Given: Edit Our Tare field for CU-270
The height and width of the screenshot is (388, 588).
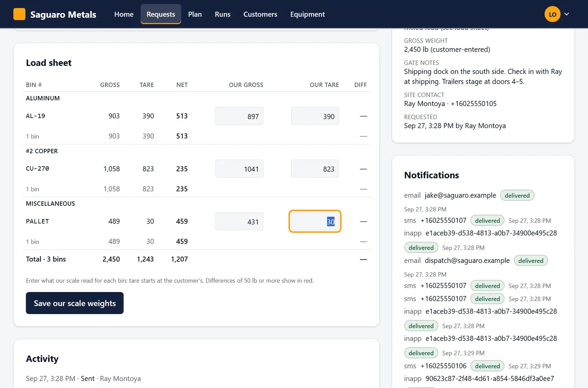Looking at the screenshot, I should pos(315,169).
